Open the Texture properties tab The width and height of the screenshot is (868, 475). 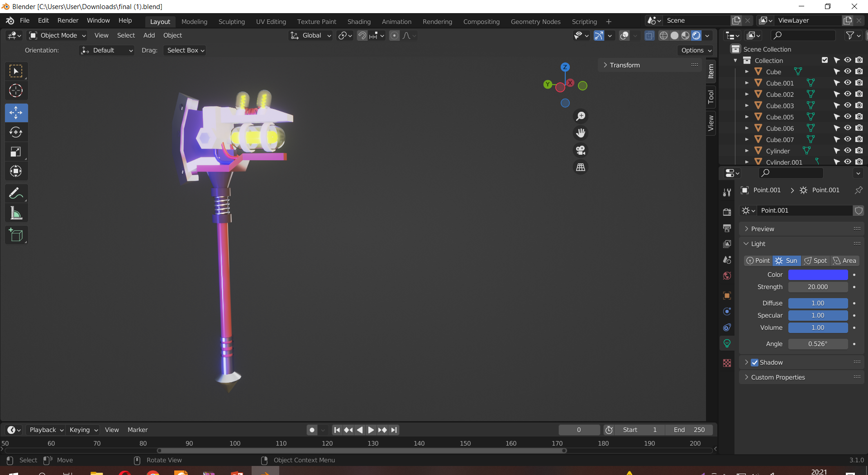click(x=727, y=363)
